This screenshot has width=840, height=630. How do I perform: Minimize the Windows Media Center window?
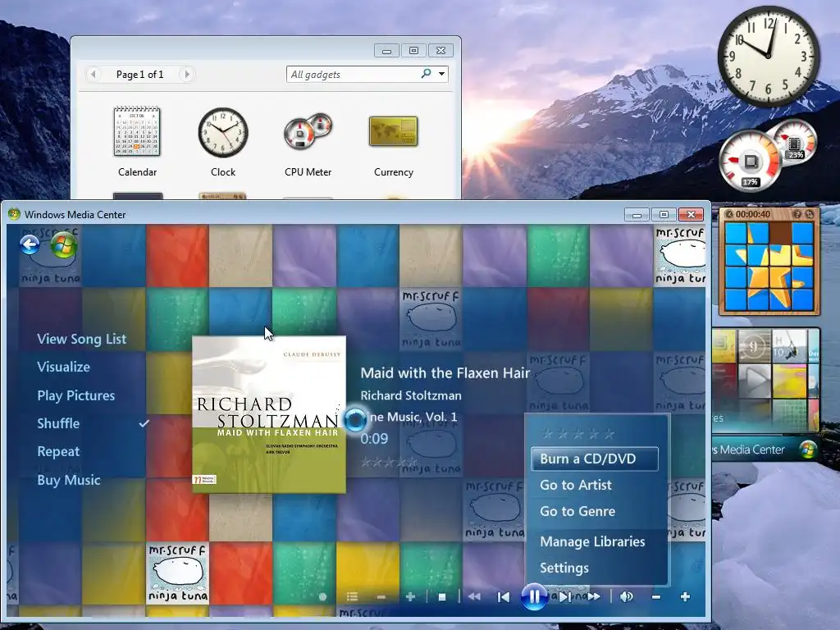coord(637,215)
